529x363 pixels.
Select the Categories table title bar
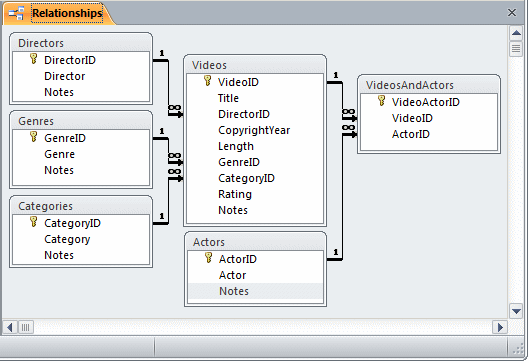coord(81,206)
